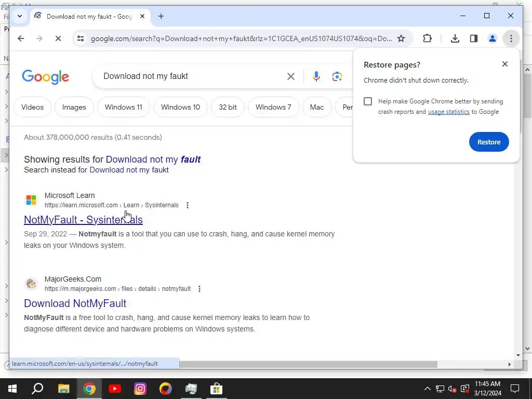This screenshot has width=532, height=399.
Task: Click the Google logo
Action: point(46,77)
